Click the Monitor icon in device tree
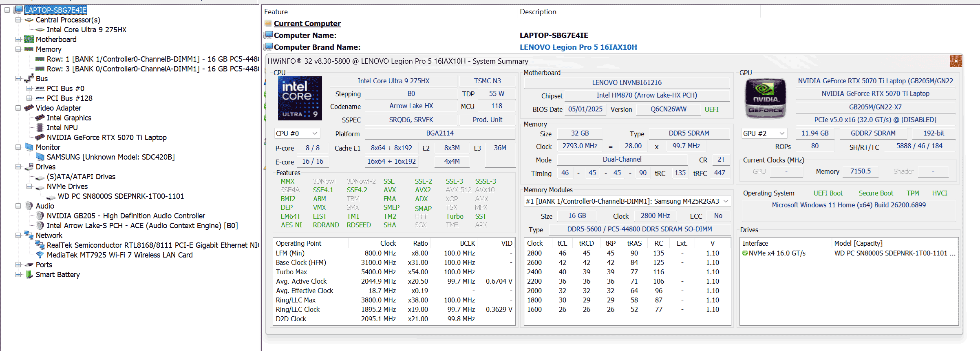 29,147
